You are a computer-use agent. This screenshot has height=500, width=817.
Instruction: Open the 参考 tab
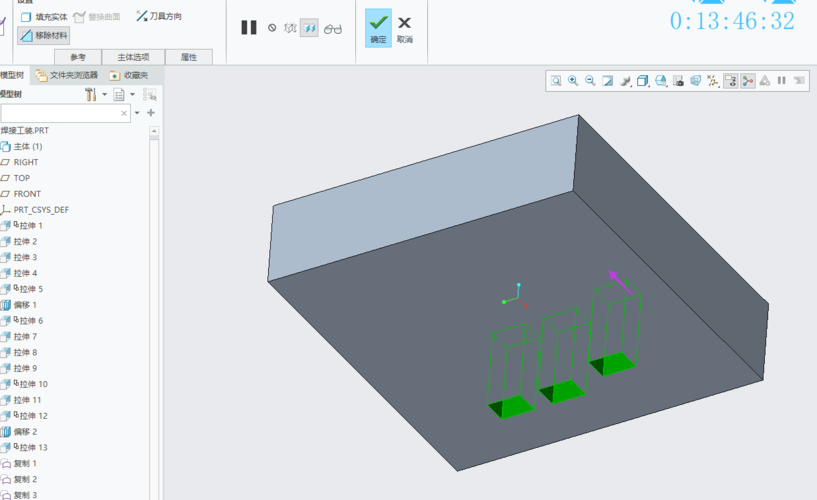click(x=78, y=58)
